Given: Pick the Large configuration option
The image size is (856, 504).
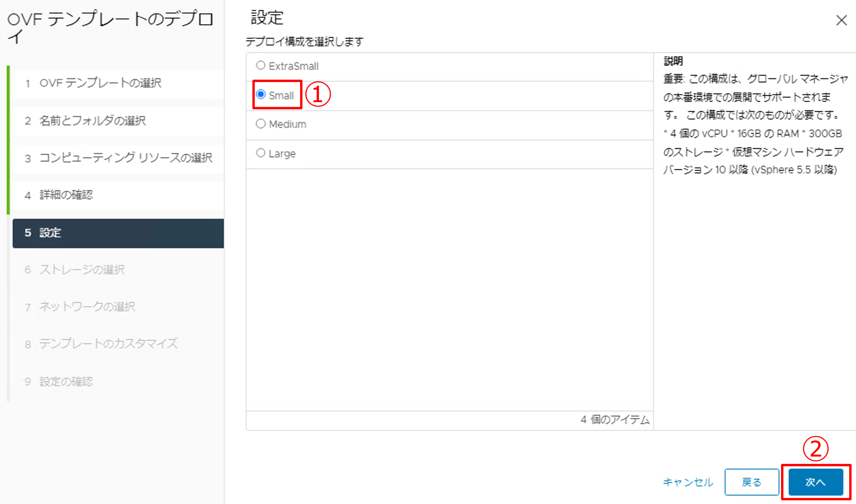Looking at the screenshot, I should pyautogui.click(x=261, y=153).
